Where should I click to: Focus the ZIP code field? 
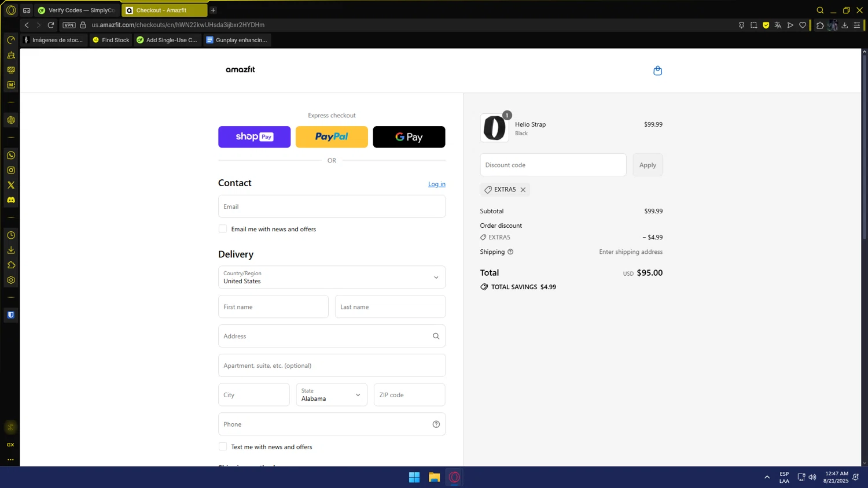point(410,394)
